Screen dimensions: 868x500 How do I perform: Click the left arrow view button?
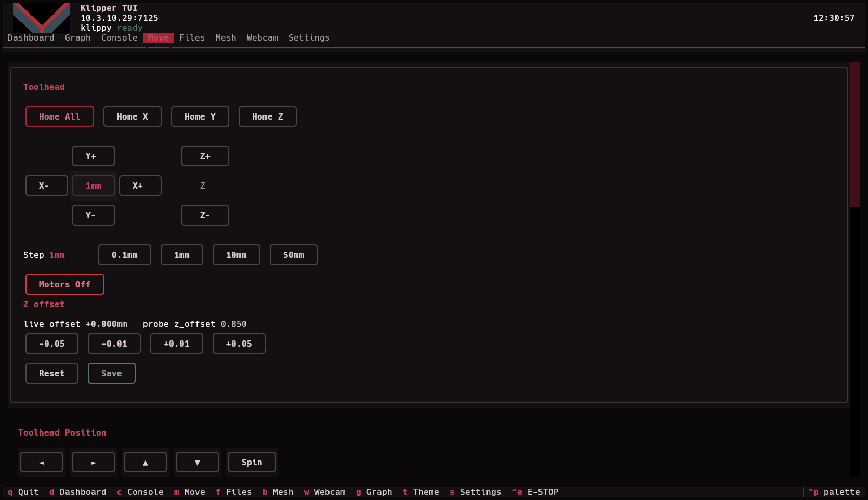[x=42, y=462]
